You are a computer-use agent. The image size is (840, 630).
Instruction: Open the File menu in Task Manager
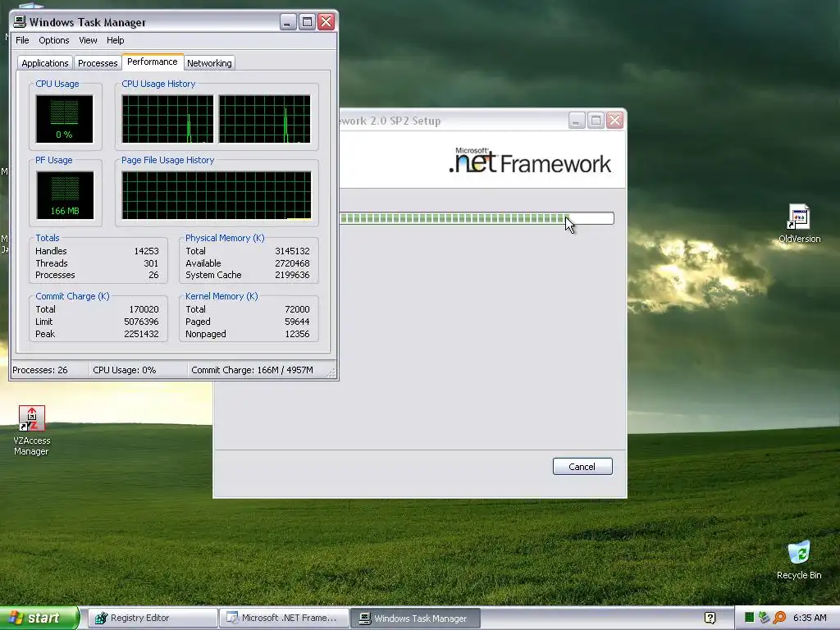(22, 40)
